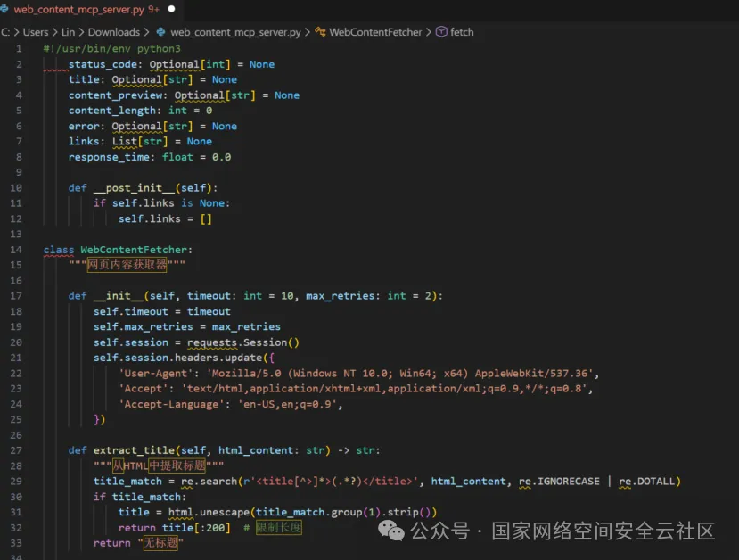
Task: Click the WeChat logo in the watermark
Action: 390,531
